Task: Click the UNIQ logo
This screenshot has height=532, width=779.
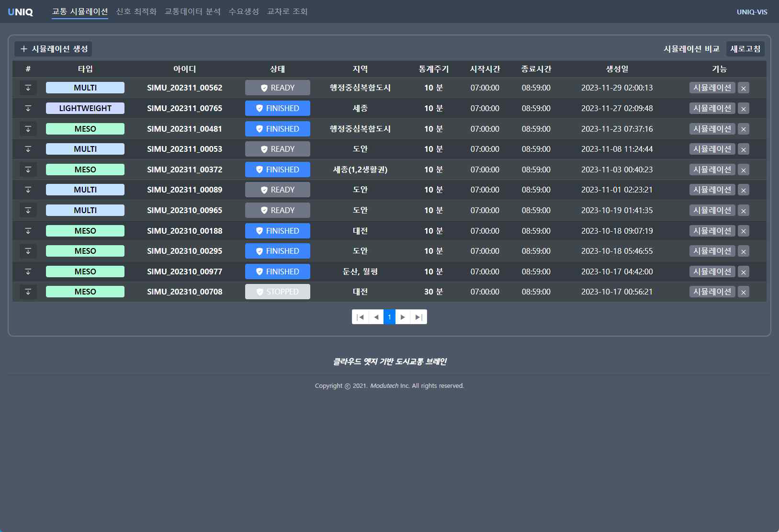Action: tap(21, 12)
